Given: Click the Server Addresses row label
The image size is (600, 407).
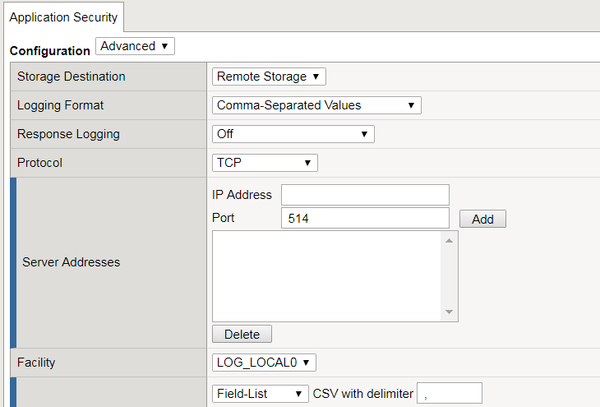Looking at the screenshot, I should click(71, 262).
